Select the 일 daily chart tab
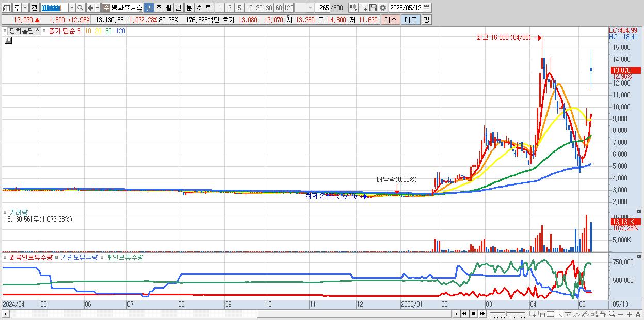Screen dimensions: 644x320 pyautogui.click(x=149, y=8)
